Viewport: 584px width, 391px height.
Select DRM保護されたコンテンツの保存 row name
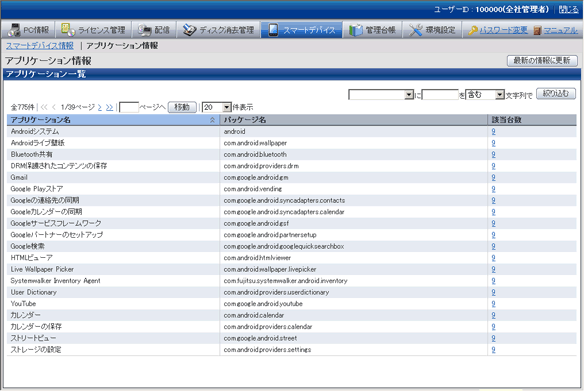click(x=59, y=166)
